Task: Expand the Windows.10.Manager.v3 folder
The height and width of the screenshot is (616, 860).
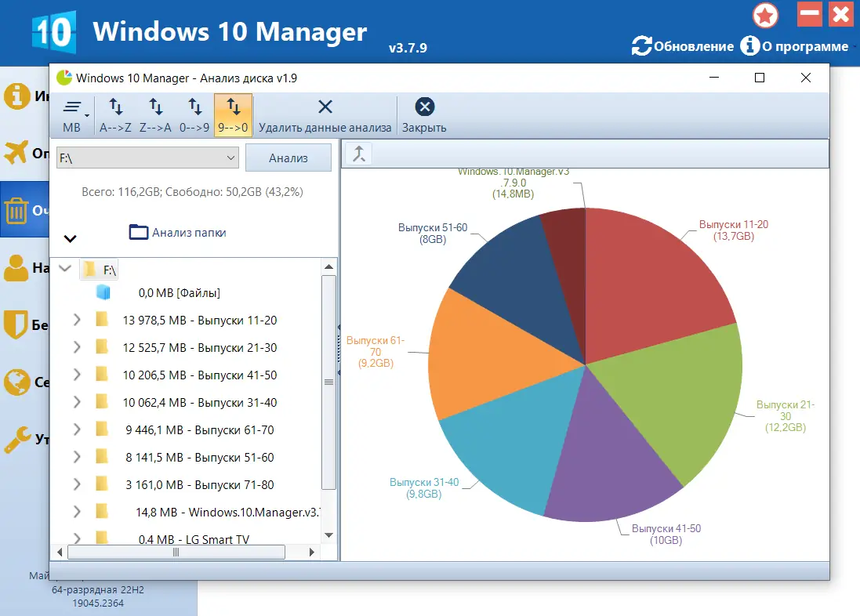Action: pos(77,512)
